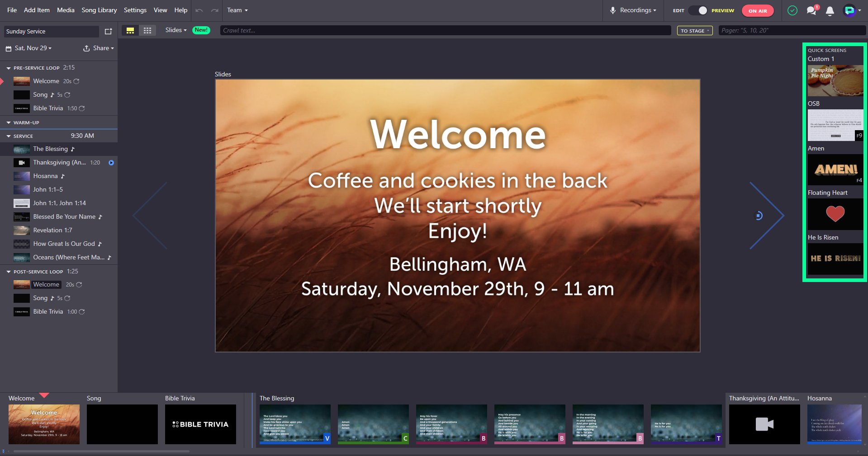Open the Sat, Nov 29 date dropdown
Viewport: 868px width, 456px height.
click(x=33, y=48)
